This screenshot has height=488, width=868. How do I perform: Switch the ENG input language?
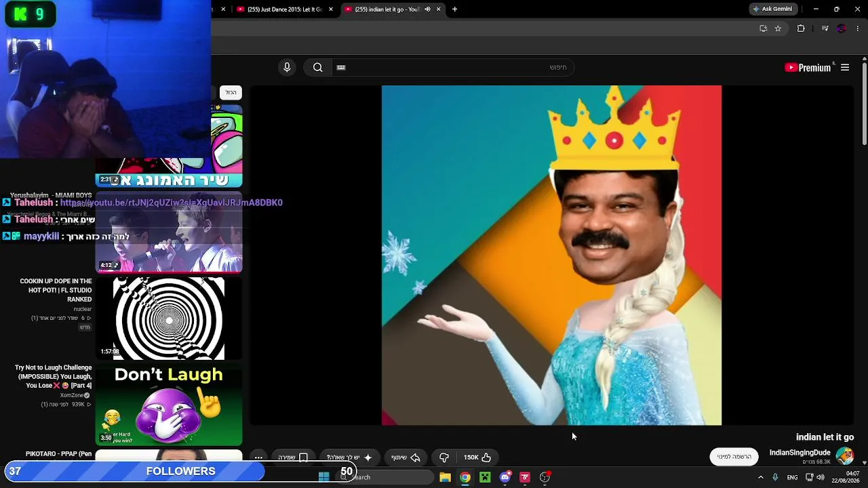point(792,477)
